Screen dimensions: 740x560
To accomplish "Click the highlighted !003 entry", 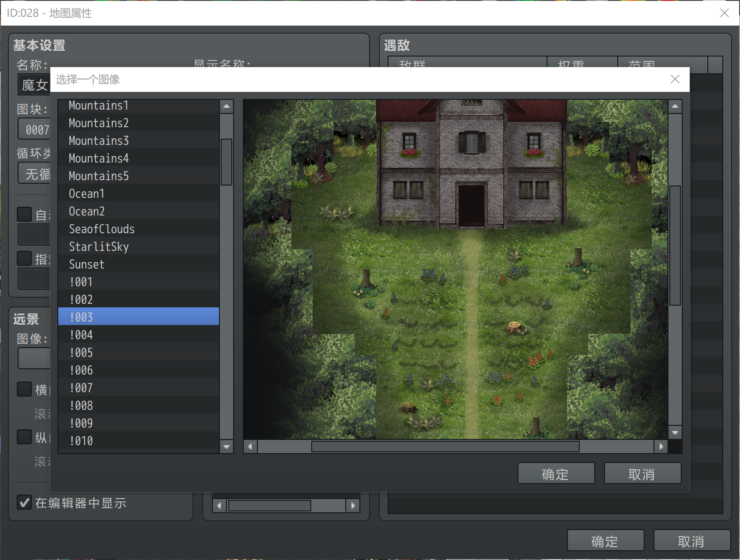I will tap(139, 317).
